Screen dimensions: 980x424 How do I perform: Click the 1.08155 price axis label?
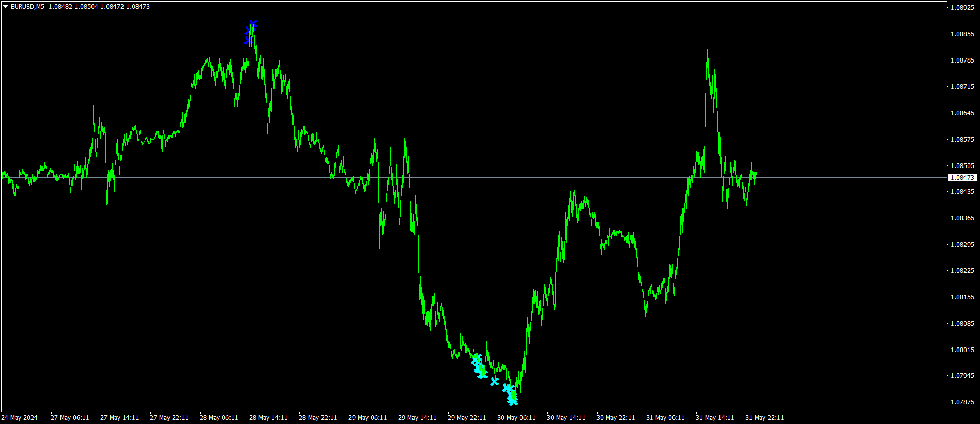coord(962,297)
